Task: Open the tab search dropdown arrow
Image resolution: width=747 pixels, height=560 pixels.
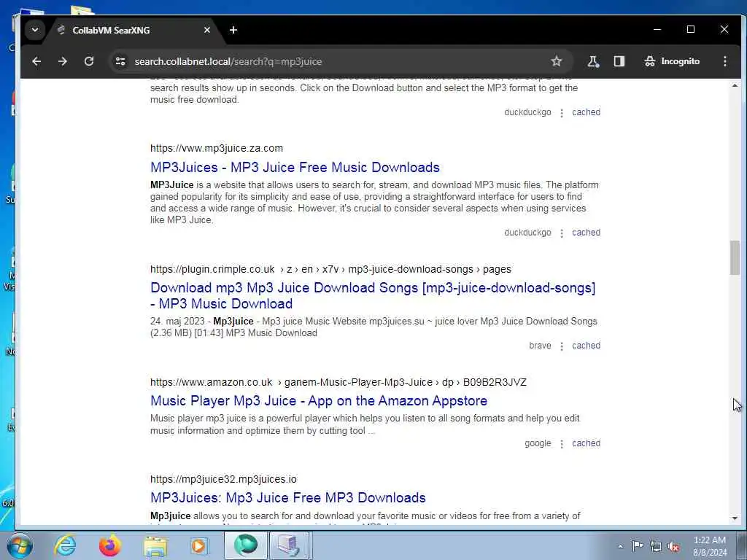Action: (35, 30)
